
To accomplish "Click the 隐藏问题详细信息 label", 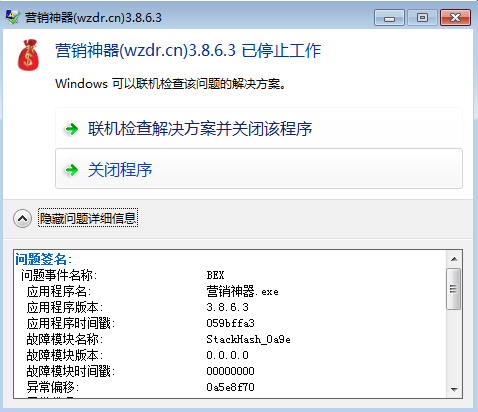I will tap(88, 219).
